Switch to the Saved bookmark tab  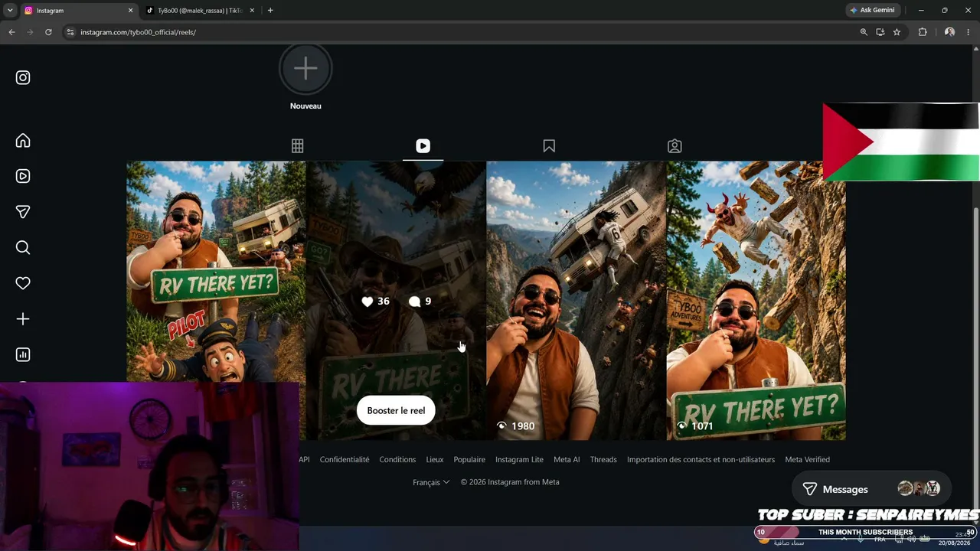click(549, 146)
